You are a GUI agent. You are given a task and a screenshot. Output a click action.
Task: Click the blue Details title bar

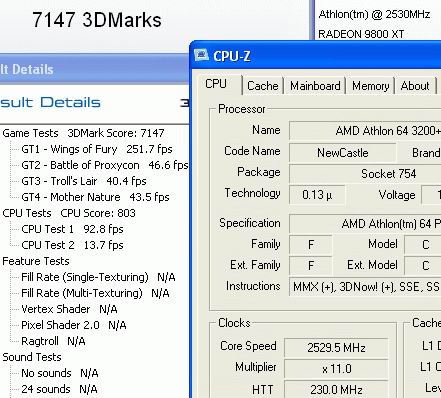click(x=94, y=69)
